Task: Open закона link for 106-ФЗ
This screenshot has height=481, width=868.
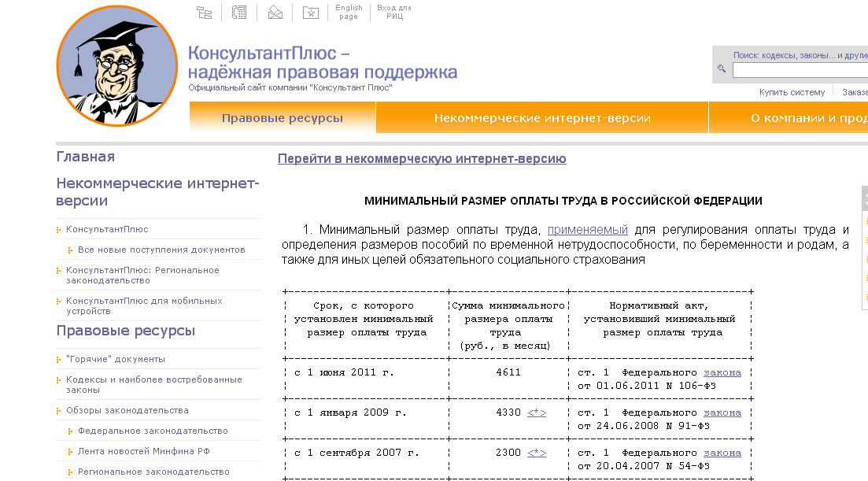Action: (x=722, y=372)
